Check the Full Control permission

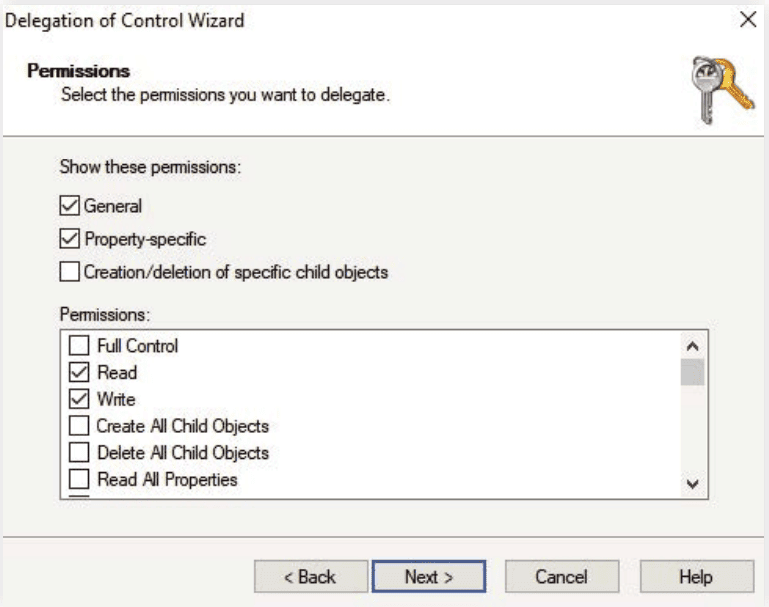79,346
